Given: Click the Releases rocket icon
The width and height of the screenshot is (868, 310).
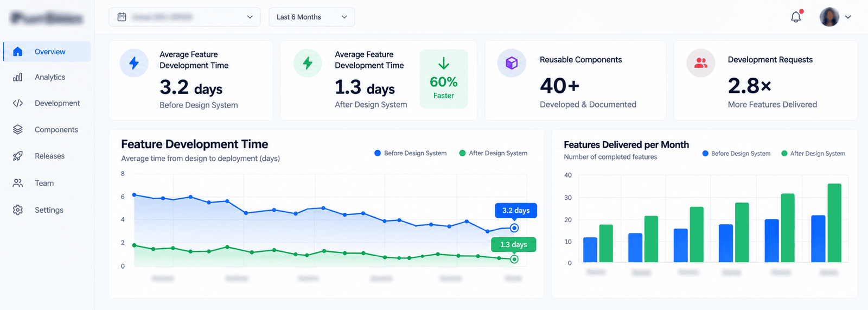Looking at the screenshot, I should click(x=18, y=156).
